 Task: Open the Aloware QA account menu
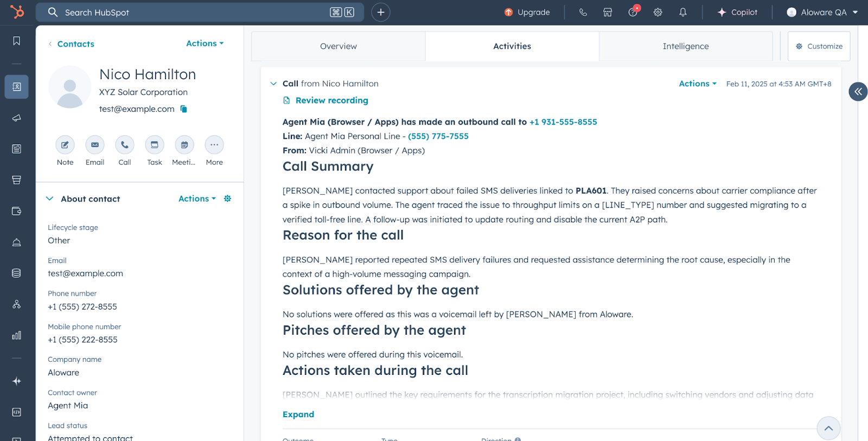(x=822, y=12)
